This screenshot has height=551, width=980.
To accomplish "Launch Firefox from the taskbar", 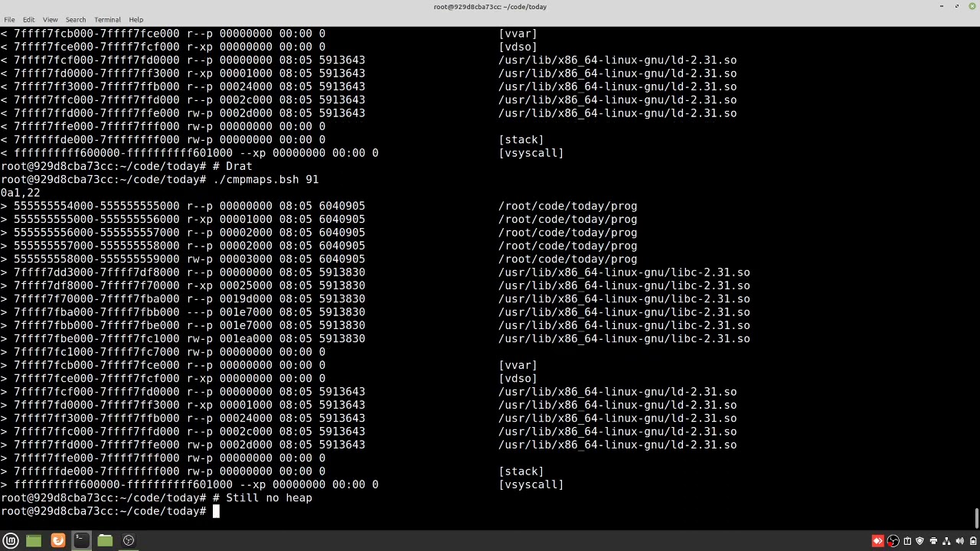I will 57,540.
